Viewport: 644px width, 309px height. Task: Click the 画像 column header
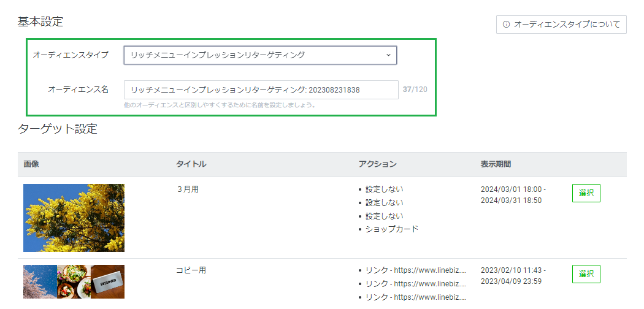pos(31,164)
